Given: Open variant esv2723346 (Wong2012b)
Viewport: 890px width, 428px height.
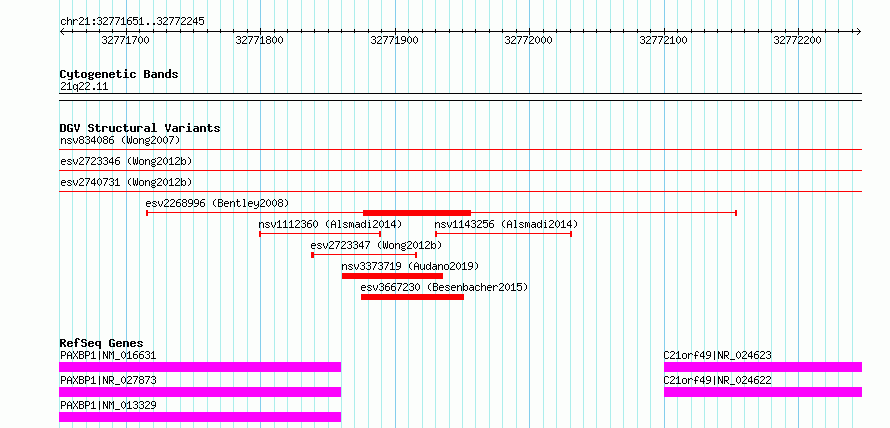Looking at the screenshot, I should (x=126, y=161).
